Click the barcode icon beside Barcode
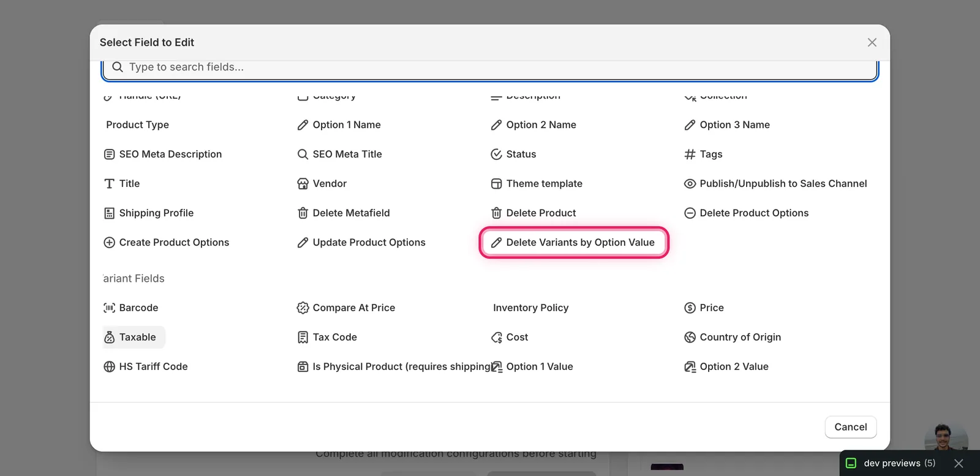 109,308
